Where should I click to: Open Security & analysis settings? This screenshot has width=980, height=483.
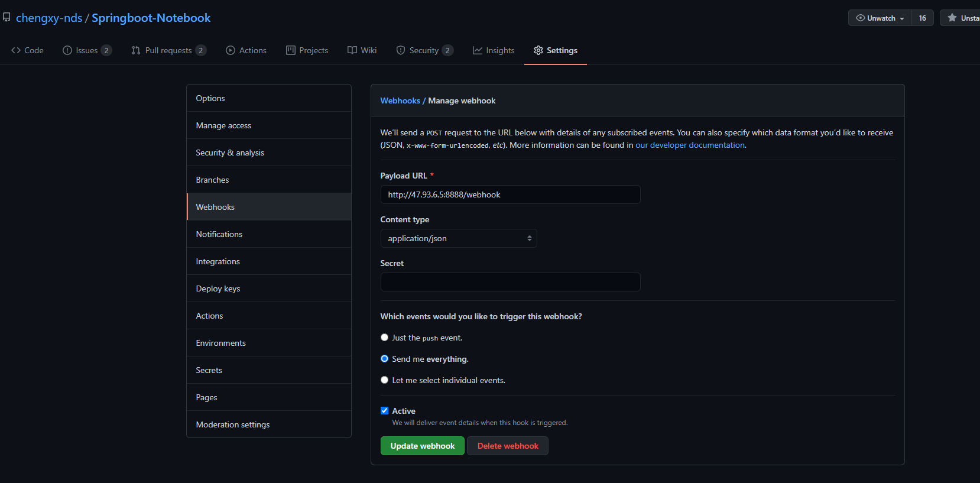pyautogui.click(x=269, y=153)
